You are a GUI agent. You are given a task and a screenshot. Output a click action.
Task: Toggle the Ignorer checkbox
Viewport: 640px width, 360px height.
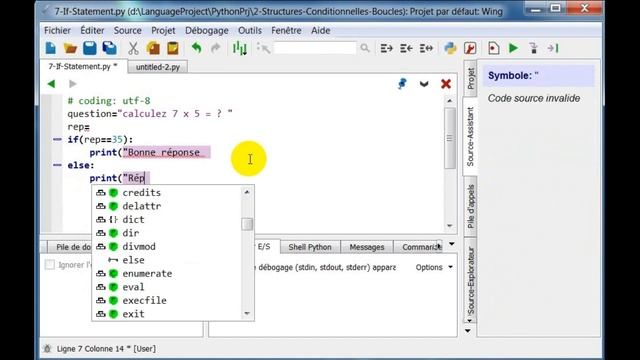(49, 264)
